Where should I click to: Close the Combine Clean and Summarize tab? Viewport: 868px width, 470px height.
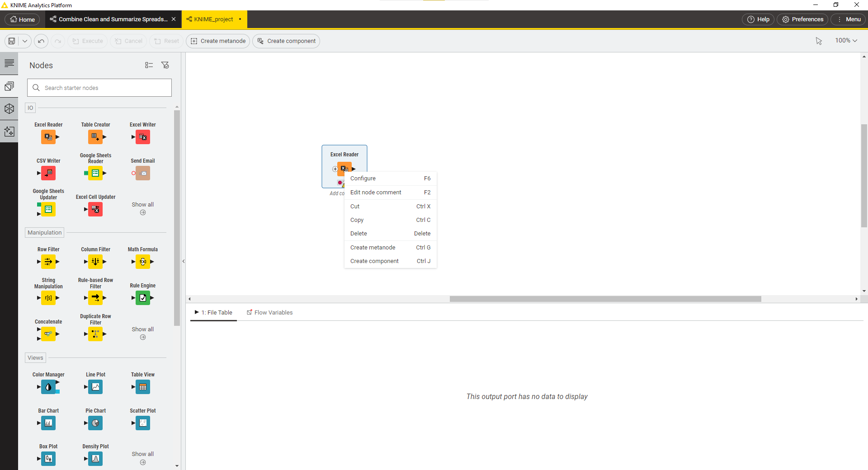(x=174, y=19)
